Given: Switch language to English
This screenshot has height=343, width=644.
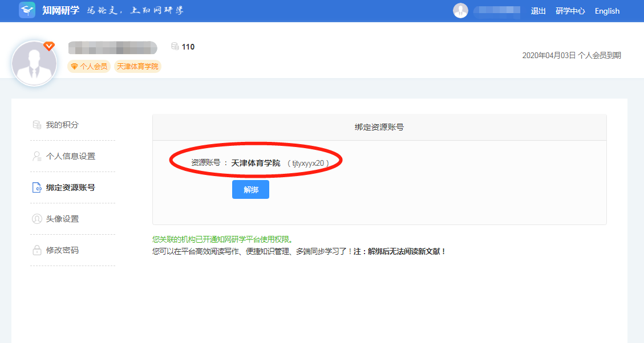Looking at the screenshot, I should (x=607, y=11).
